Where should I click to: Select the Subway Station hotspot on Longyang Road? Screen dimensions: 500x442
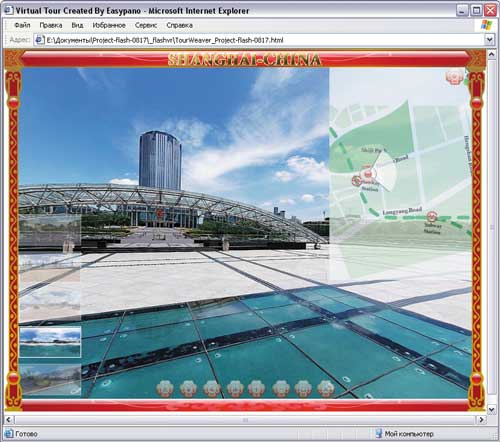432,217
